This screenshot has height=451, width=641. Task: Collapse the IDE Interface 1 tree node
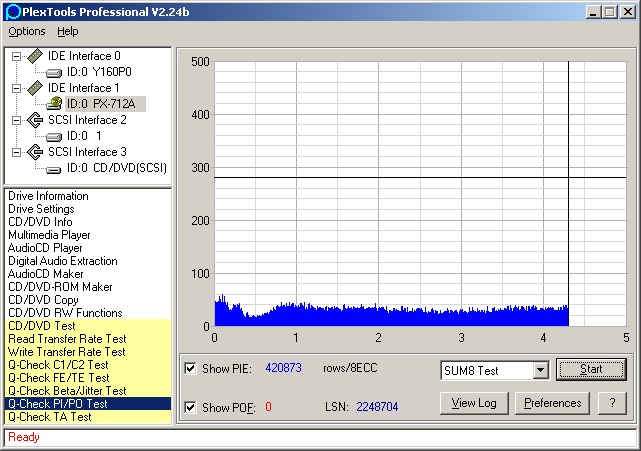point(16,88)
